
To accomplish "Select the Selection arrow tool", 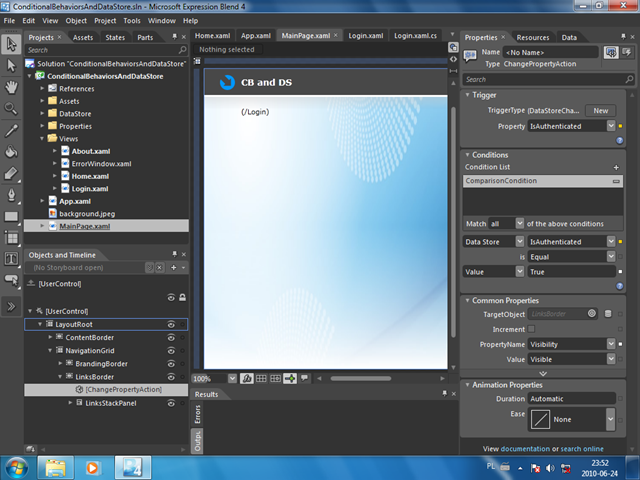I will tap(11, 44).
